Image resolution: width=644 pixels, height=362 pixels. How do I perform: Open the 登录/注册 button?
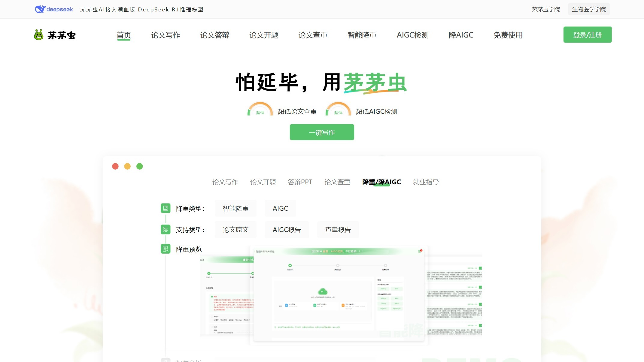click(x=587, y=35)
